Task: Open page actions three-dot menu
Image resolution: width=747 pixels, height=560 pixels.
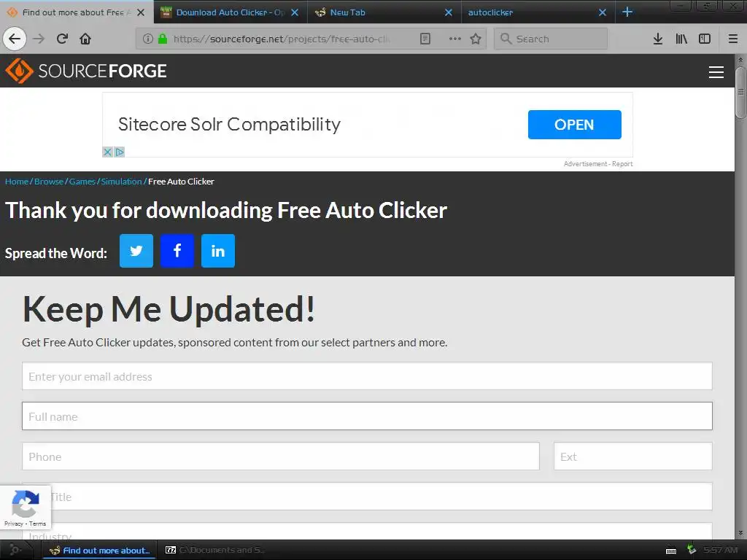Action: pyautogui.click(x=455, y=39)
